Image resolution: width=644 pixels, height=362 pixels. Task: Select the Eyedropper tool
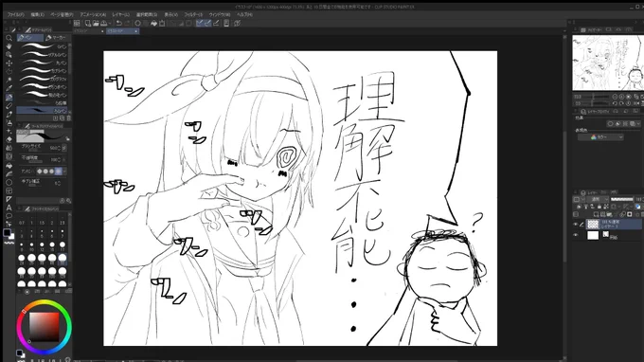click(x=9, y=88)
